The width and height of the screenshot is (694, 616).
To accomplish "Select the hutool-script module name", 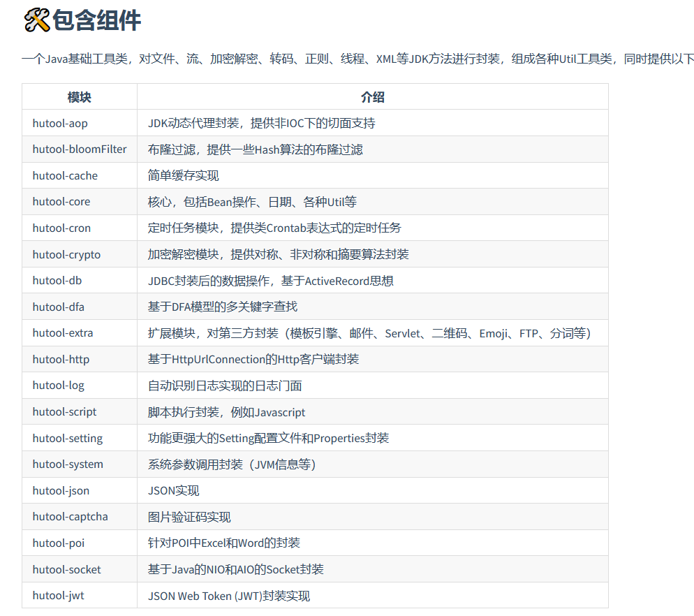I will coord(64,411).
